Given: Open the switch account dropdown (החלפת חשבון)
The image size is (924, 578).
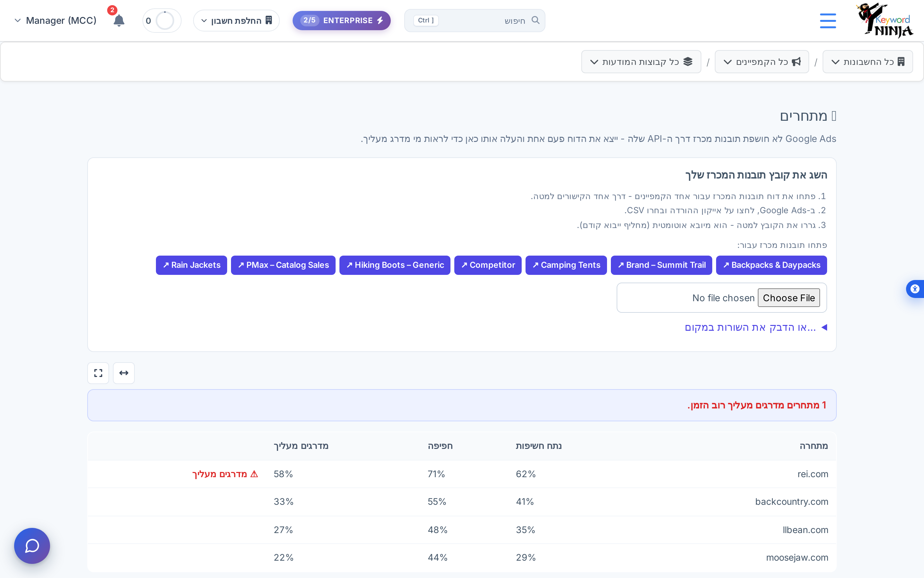Looking at the screenshot, I should point(236,21).
